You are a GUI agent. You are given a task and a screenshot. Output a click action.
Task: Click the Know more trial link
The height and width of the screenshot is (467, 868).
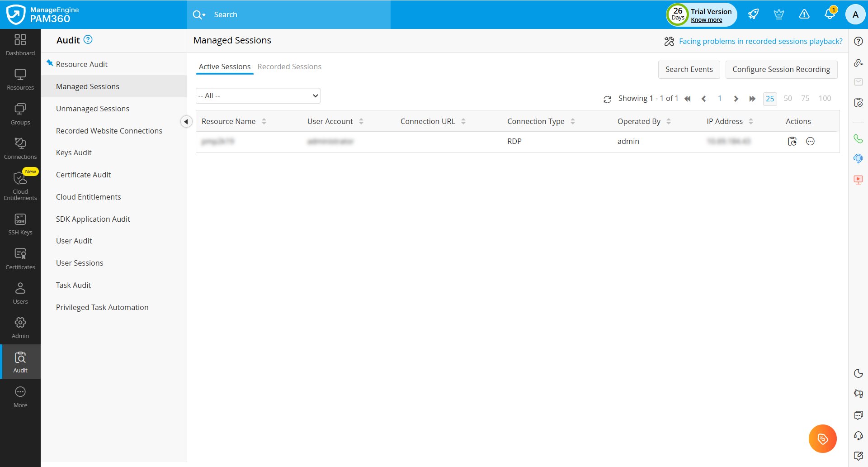pyautogui.click(x=706, y=20)
